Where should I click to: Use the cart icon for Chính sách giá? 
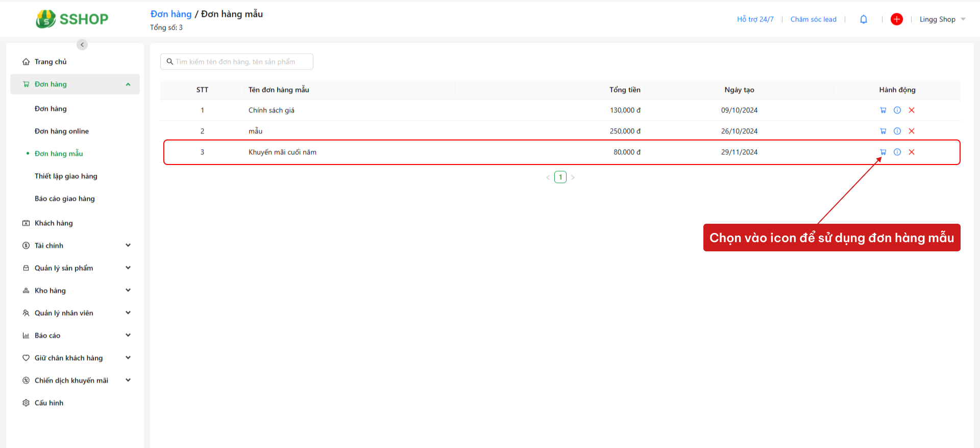[883, 110]
